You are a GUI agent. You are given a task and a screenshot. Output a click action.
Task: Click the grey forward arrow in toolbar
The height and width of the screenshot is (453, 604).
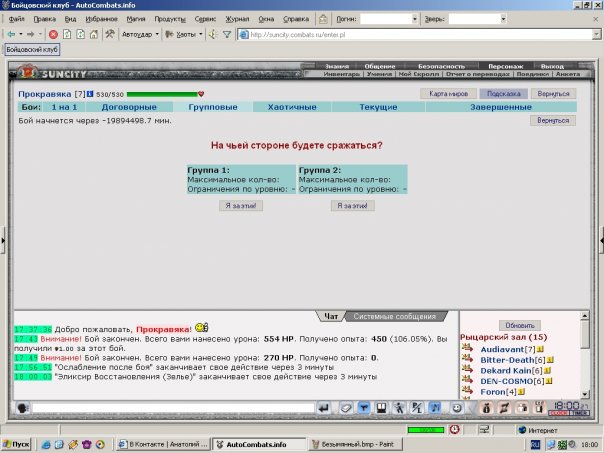point(30,34)
